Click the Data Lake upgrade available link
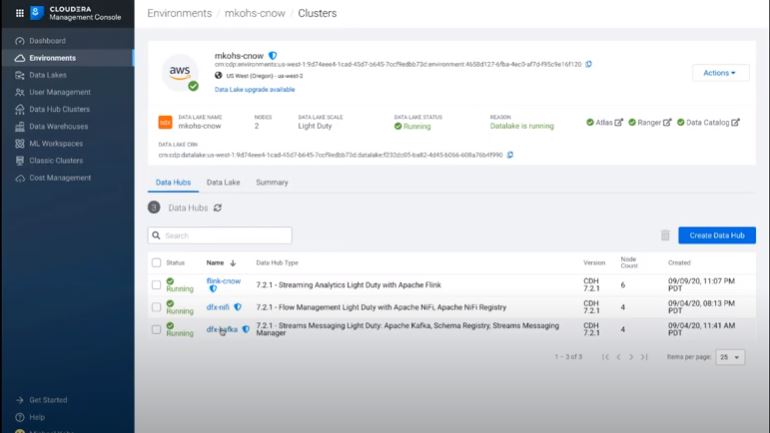 click(254, 89)
